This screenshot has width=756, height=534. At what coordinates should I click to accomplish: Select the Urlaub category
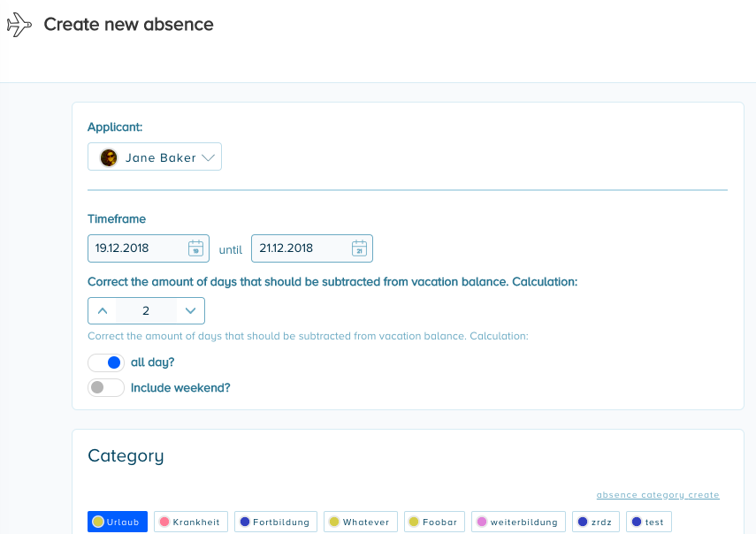118,522
